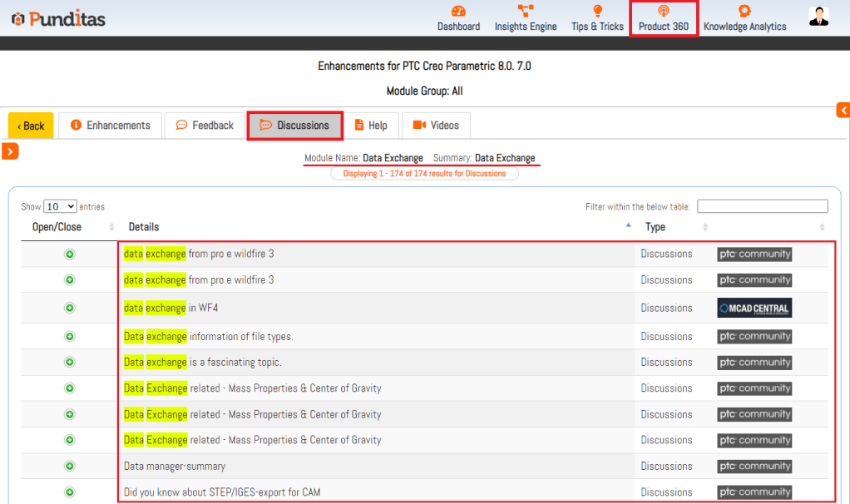850x504 pixels.
Task: Open the Videos tab
Action: [436, 126]
